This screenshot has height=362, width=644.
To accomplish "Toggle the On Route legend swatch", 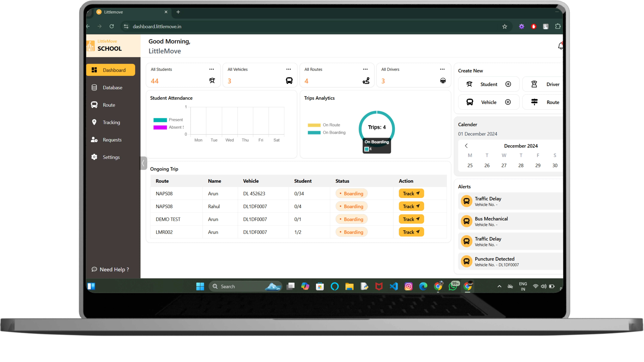I will click(314, 125).
